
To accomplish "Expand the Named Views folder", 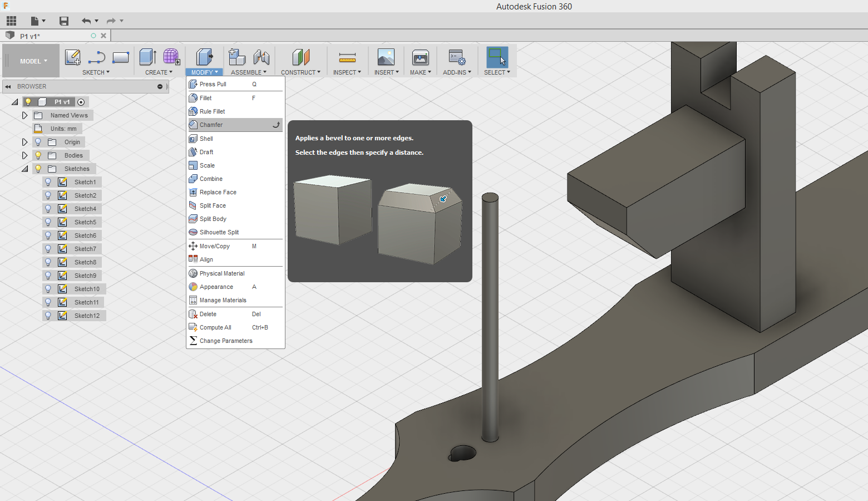I will click(x=24, y=115).
